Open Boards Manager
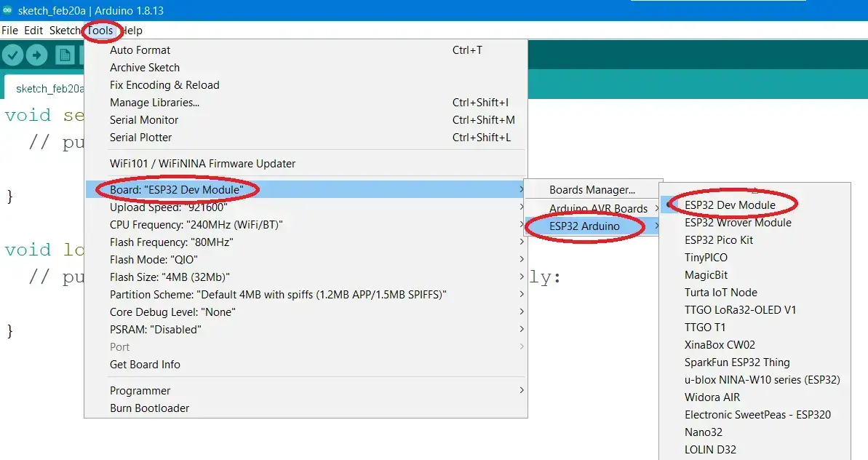The height and width of the screenshot is (460, 868). click(592, 190)
